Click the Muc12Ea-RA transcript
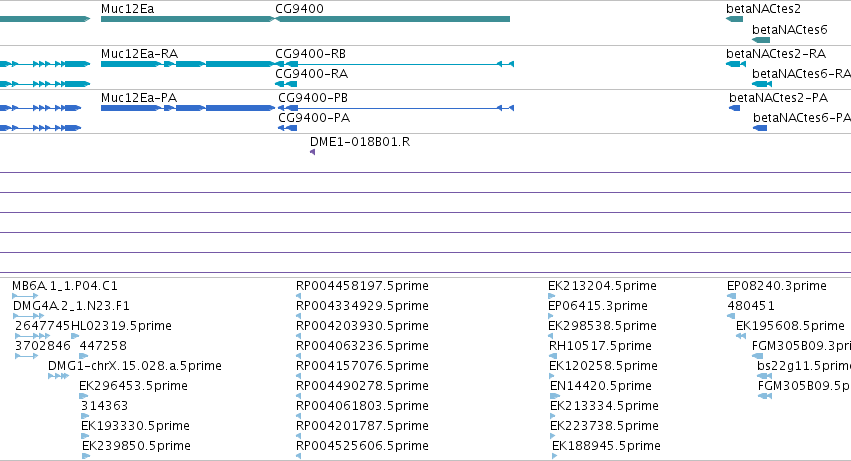The height and width of the screenshot is (461, 851). tap(188, 64)
